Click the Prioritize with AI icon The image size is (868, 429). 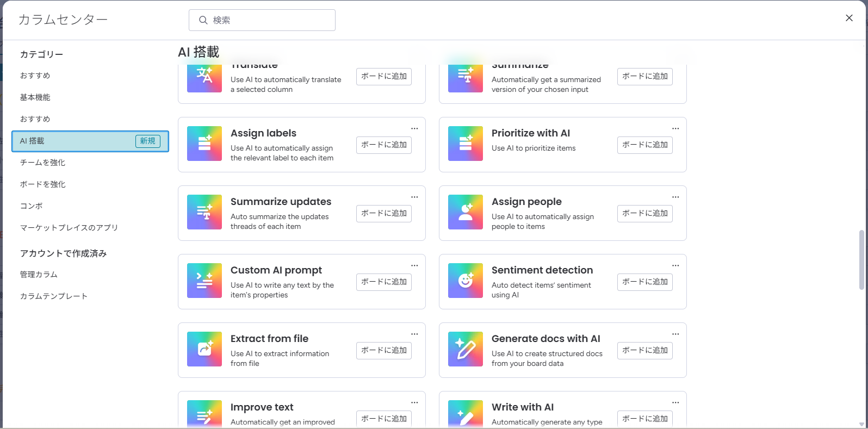(x=466, y=144)
